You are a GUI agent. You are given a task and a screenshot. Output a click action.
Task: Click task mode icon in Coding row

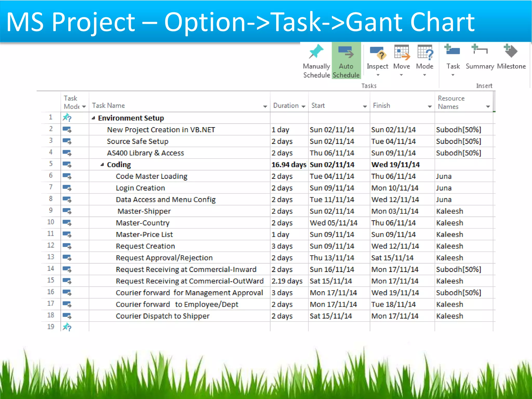[67, 164]
